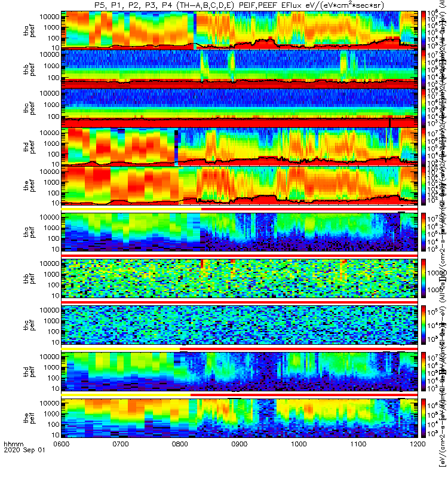This screenshot has width=448, height=478.
Task: Click the "thb peif" panel label
Action: (29, 278)
